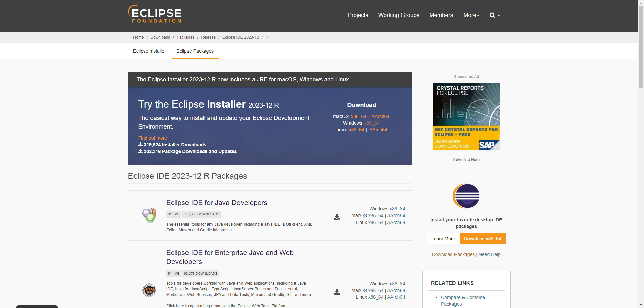Open Compare & Combine Packages link
Viewport: 644px width, 308px height.
tap(463, 301)
